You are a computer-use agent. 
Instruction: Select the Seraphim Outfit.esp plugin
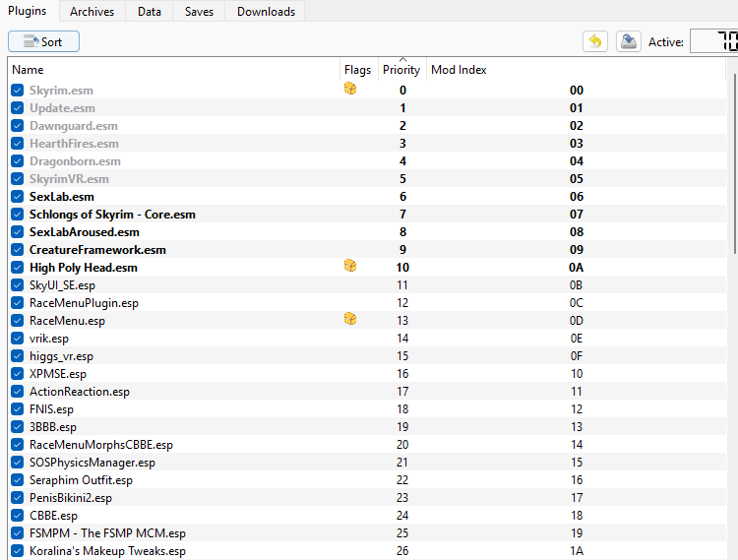(x=81, y=480)
